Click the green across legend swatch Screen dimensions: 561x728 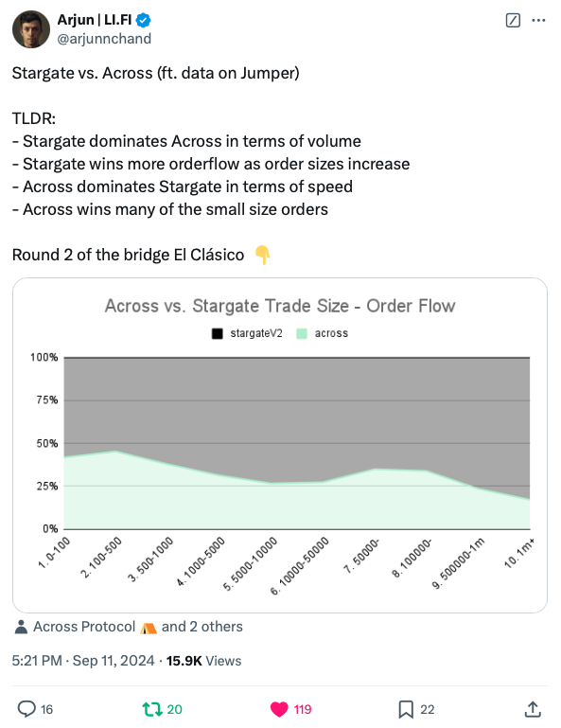pos(302,333)
